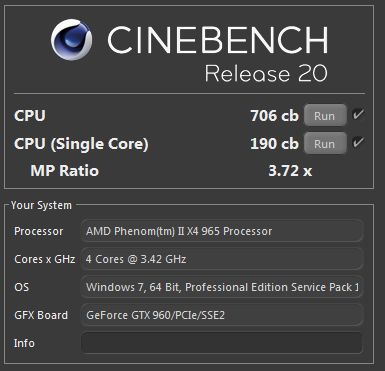This screenshot has height=371, width=385.
Task: Click the MP Ratio 3.72 x value
Action: (290, 171)
